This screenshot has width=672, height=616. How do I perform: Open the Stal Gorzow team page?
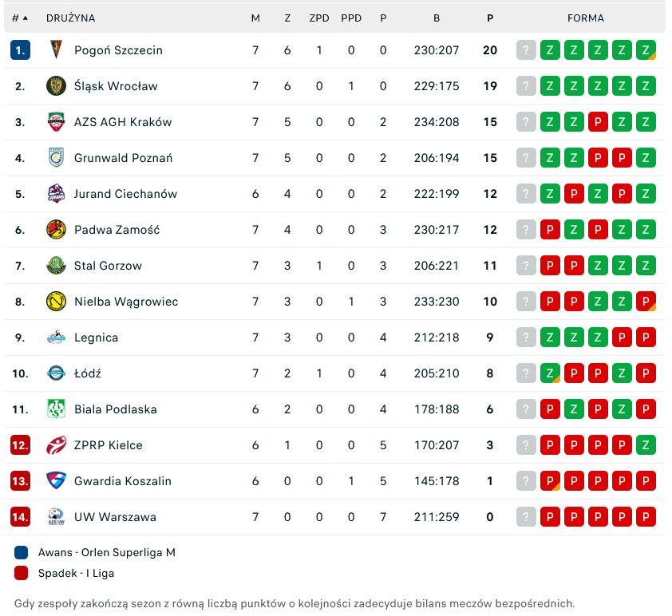point(108,266)
